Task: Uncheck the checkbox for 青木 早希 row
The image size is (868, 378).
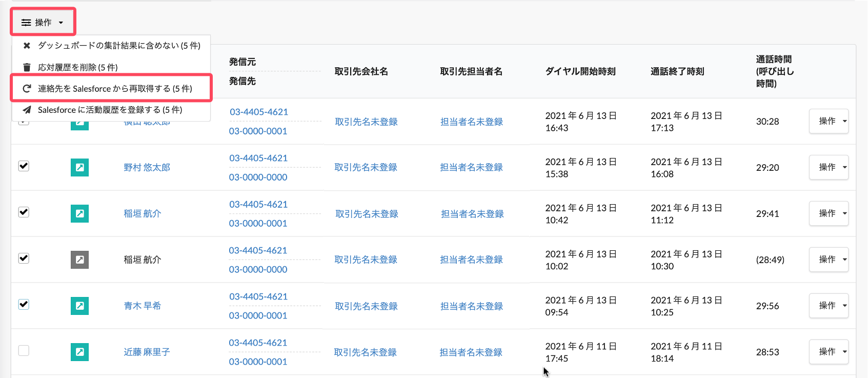Action: 24,304
